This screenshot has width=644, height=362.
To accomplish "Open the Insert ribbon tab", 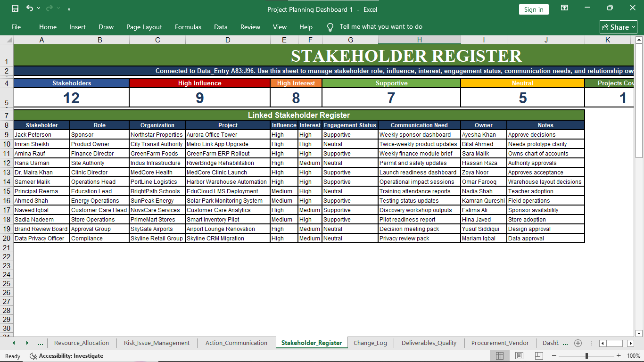I will (x=77, y=27).
